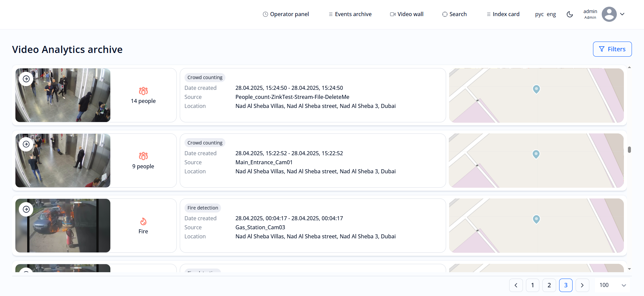
Task: Click clock icon beside Operator panel
Action: coord(265,14)
